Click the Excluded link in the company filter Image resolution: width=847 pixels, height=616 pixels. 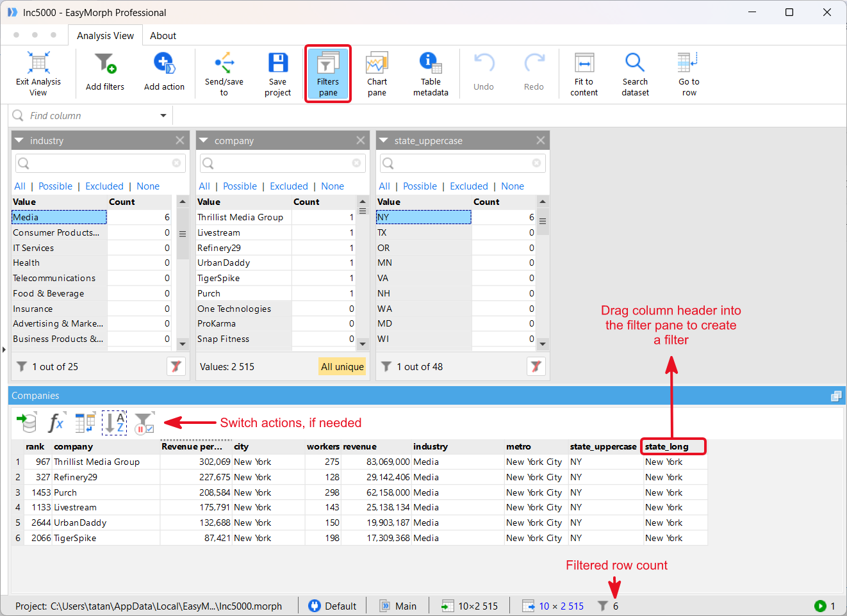tap(289, 186)
